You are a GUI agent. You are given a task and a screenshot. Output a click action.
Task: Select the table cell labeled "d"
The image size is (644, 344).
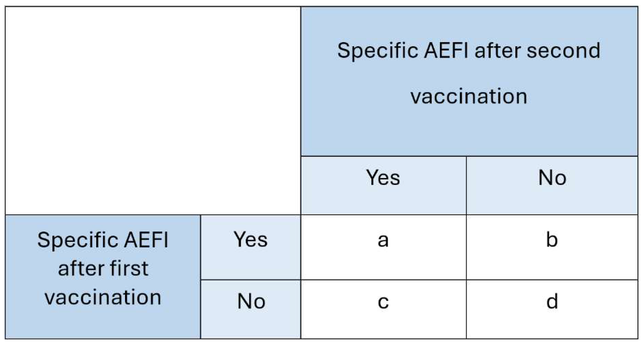pyautogui.click(x=552, y=309)
